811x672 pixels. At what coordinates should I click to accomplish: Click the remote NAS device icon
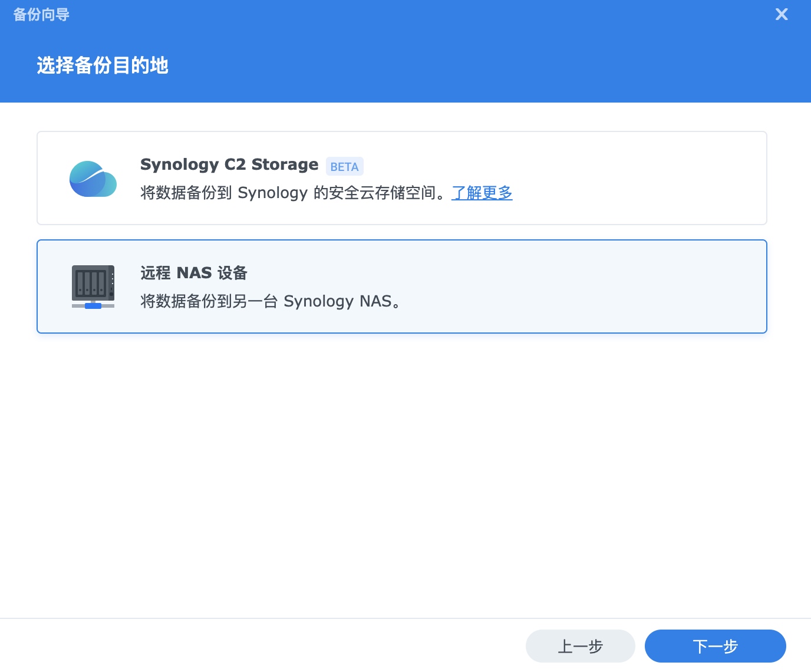[x=93, y=286]
